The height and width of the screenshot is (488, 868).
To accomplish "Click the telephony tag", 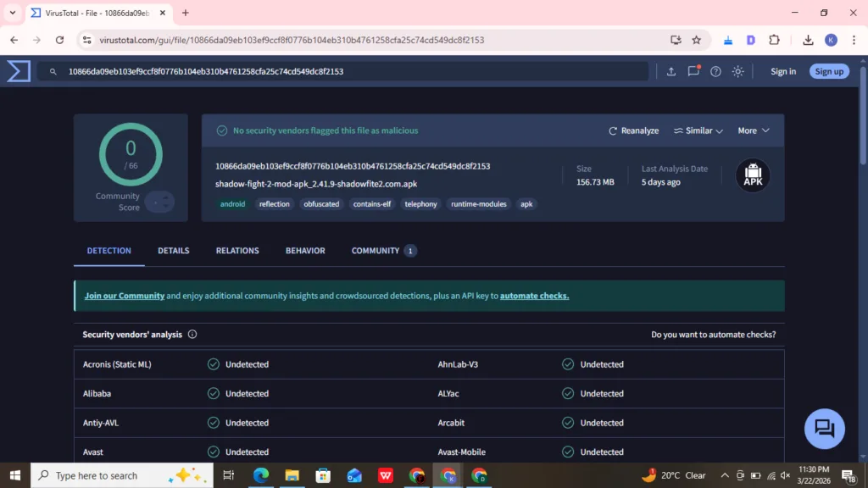I will click(x=420, y=204).
